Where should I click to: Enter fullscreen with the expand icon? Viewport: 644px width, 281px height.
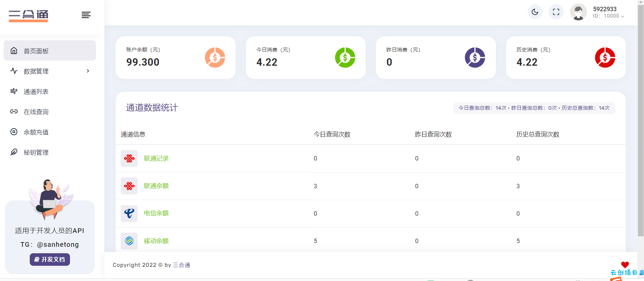pyautogui.click(x=556, y=12)
